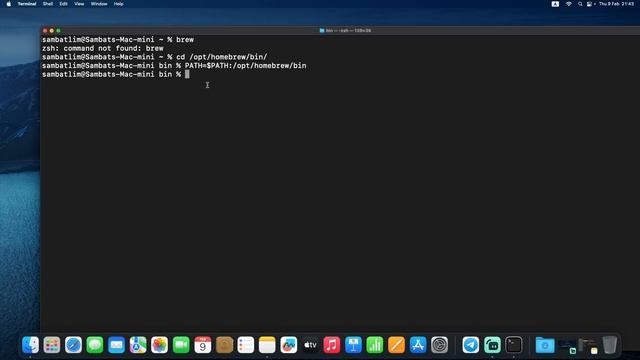The image size is (640, 360).
Task: Minimize Terminal with the yellow button
Action: coord(51,31)
